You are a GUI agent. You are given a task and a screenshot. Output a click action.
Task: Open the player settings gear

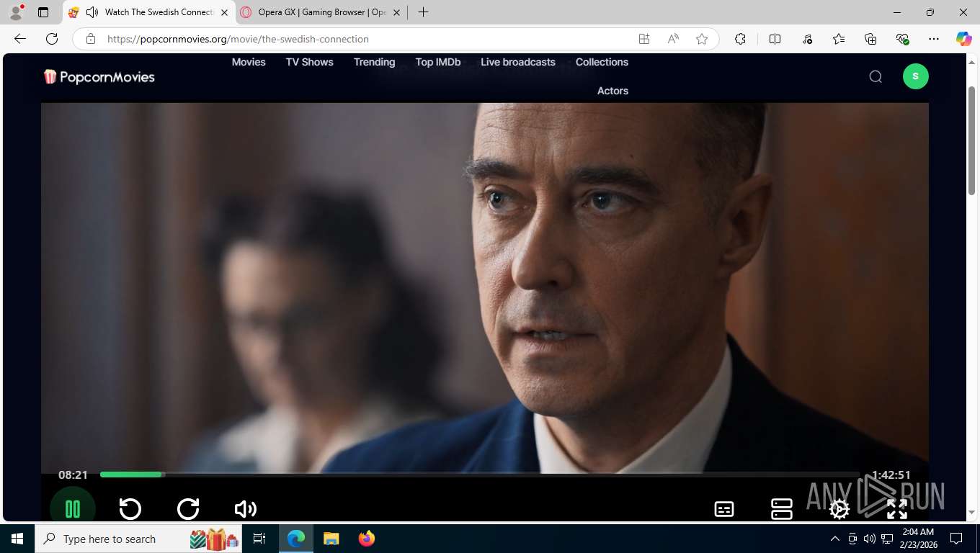click(x=839, y=509)
